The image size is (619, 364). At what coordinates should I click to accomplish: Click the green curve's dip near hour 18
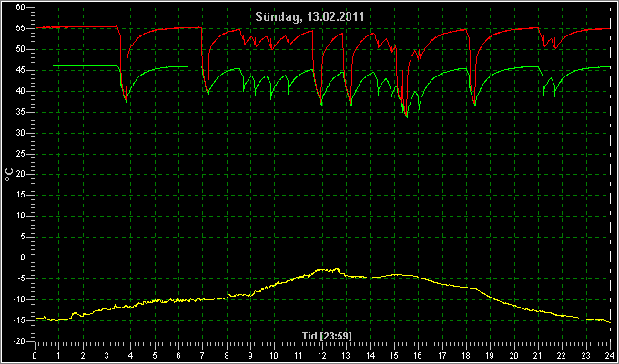[475, 106]
